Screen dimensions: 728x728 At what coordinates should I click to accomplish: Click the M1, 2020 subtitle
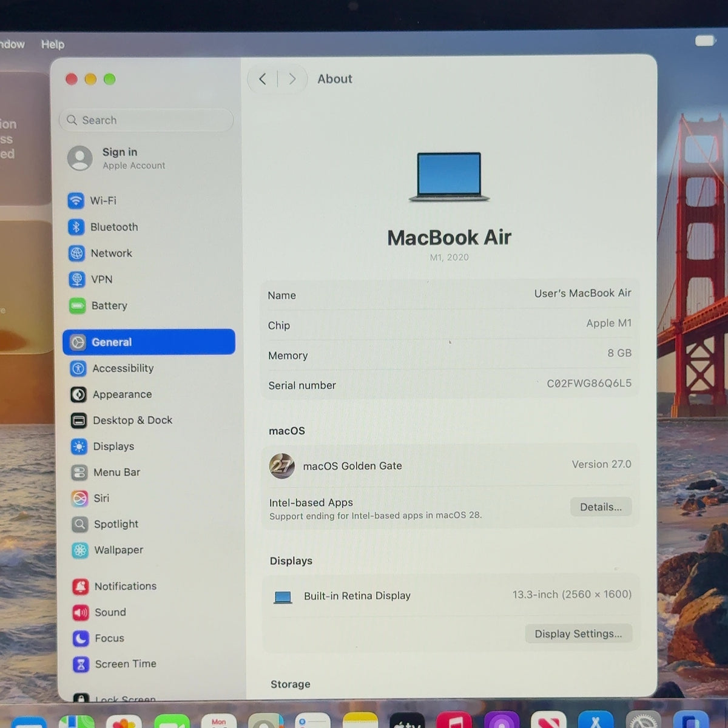click(x=449, y=257)
